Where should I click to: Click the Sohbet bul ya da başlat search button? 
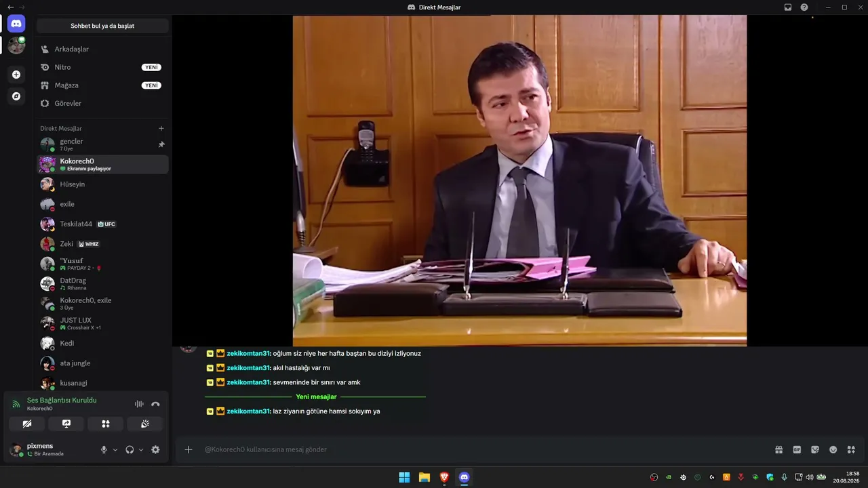click(x=102, y=26)
